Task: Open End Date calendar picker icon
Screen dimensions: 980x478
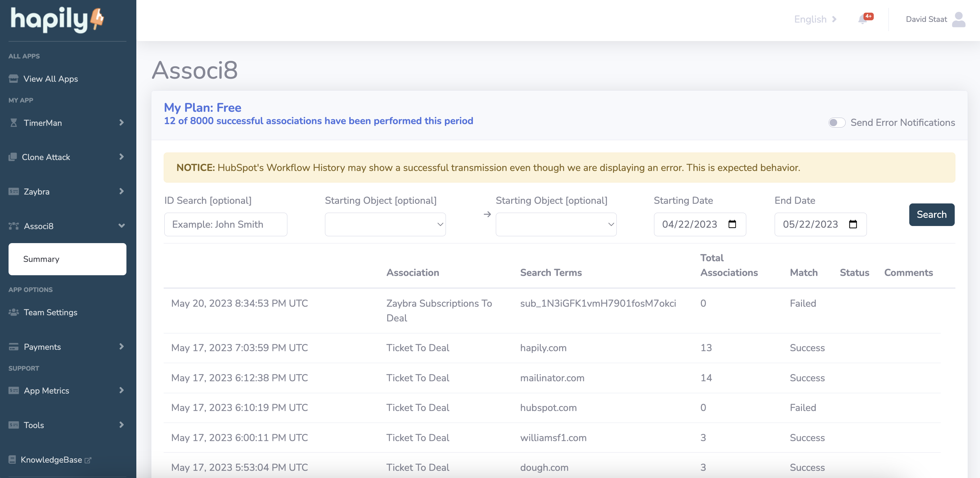Action: click(x=853, y=224)
